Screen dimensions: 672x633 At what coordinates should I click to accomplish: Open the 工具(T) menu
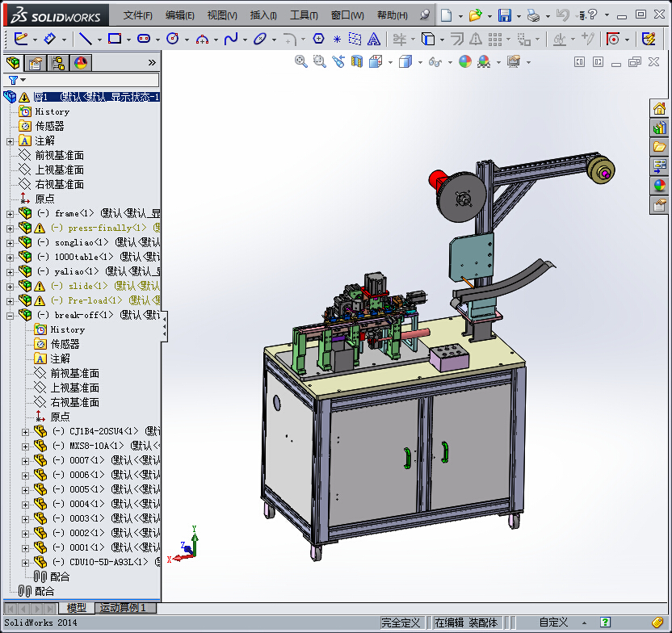[304, 15]
